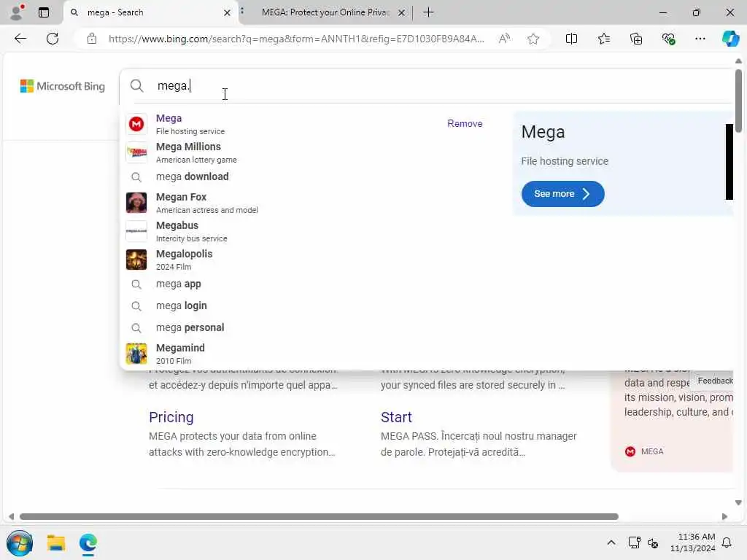Show hidden tray icons chevron
Screen dimensions: 747x560
(x=611, y=542)
